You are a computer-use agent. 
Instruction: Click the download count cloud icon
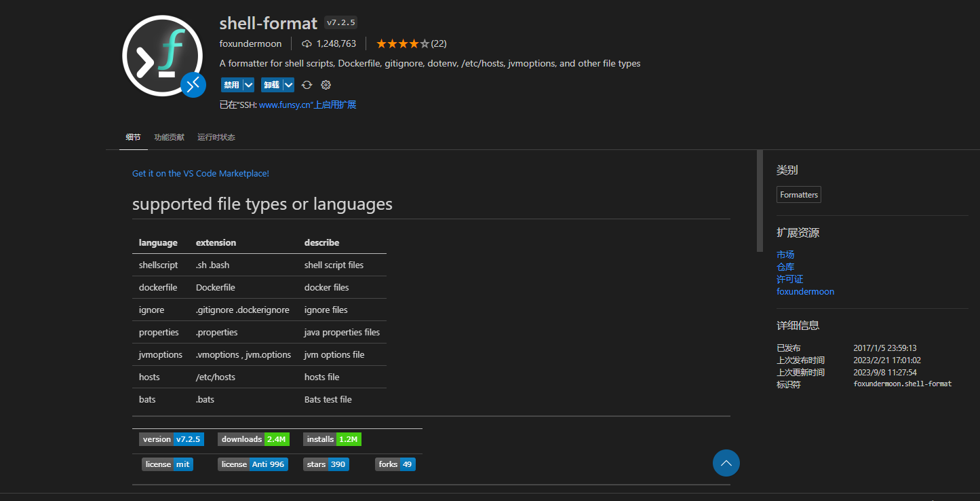[x=307, y=43]
